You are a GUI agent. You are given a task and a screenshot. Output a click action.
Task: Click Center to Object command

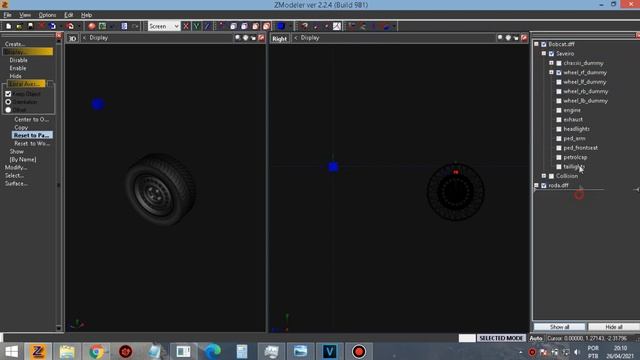(31, 120)
